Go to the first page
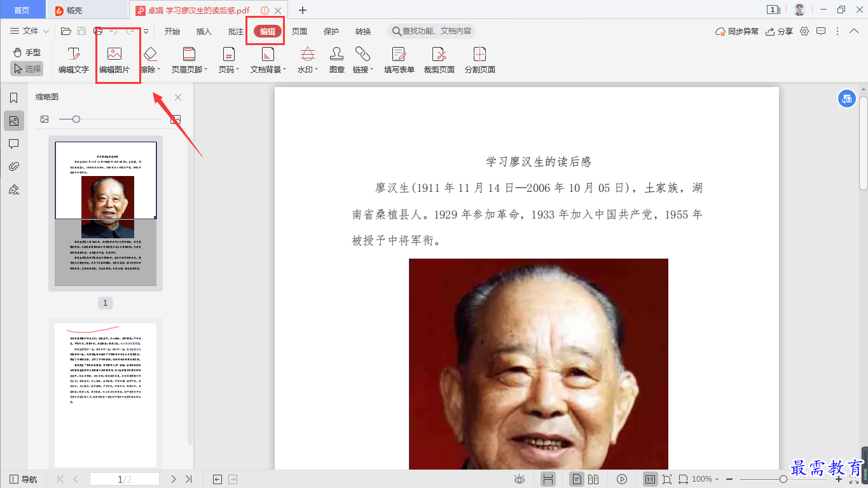Viewport: 868px width, 488px height. pos(61,479)
